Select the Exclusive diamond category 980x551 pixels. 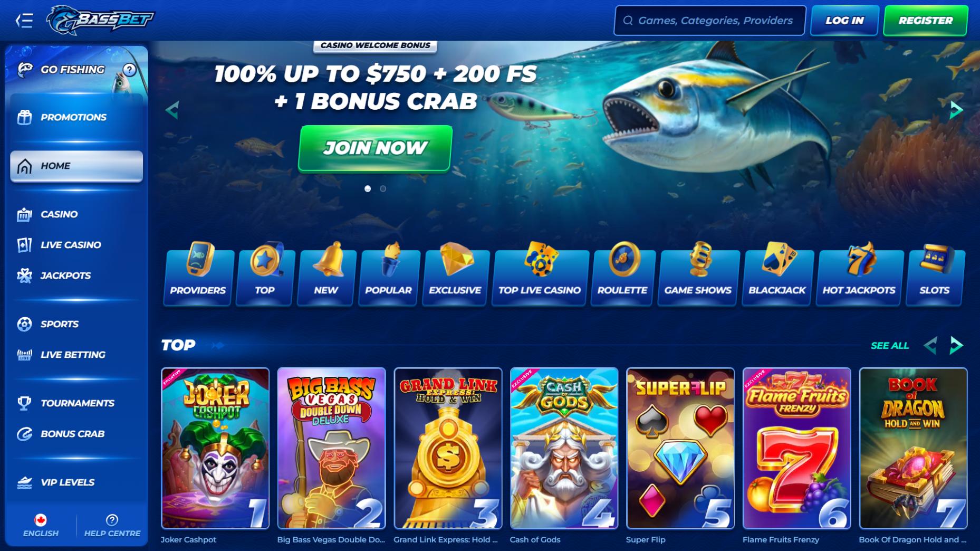(455, 274)
